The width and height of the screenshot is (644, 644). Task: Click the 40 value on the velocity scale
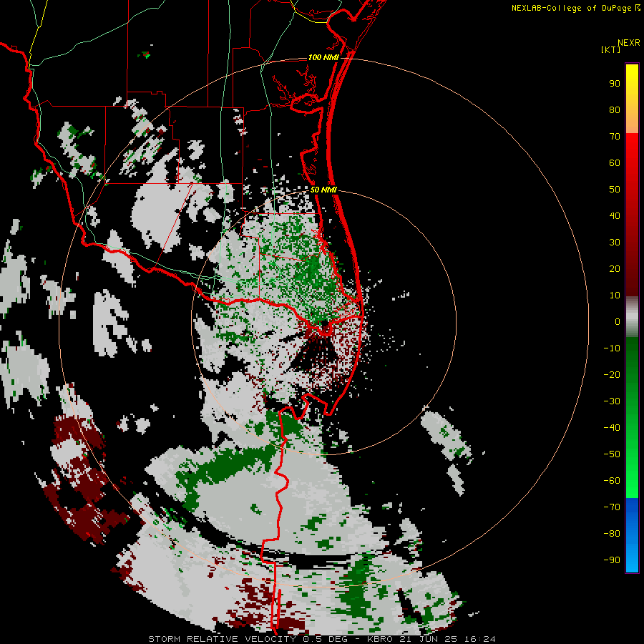[615, 215]
